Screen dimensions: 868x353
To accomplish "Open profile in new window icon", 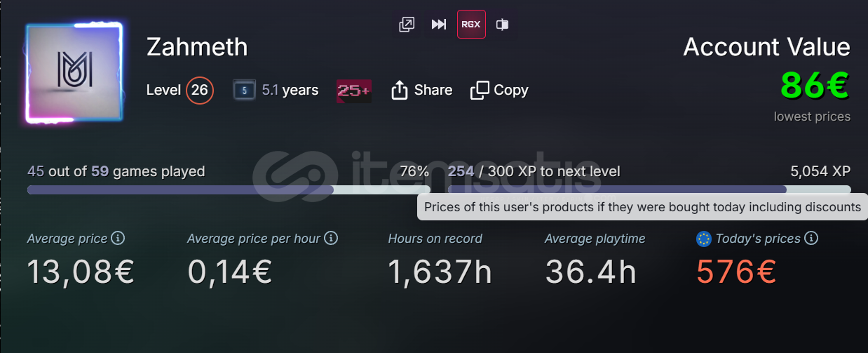I will click(x=407, y=25).
